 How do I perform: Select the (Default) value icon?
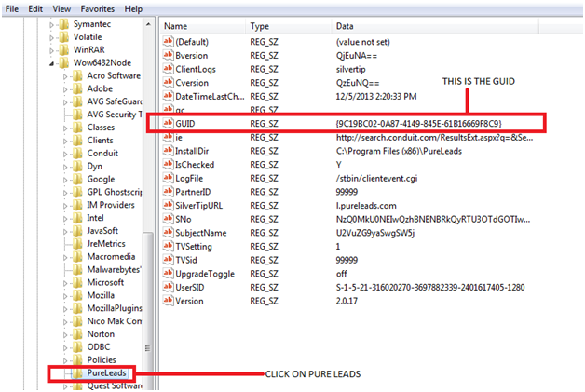169,42
